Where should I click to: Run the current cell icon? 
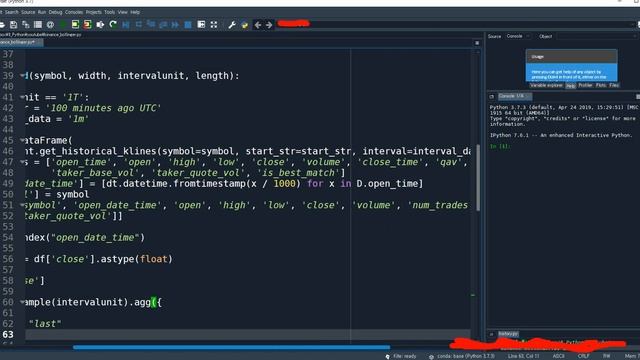pos(75,25)
